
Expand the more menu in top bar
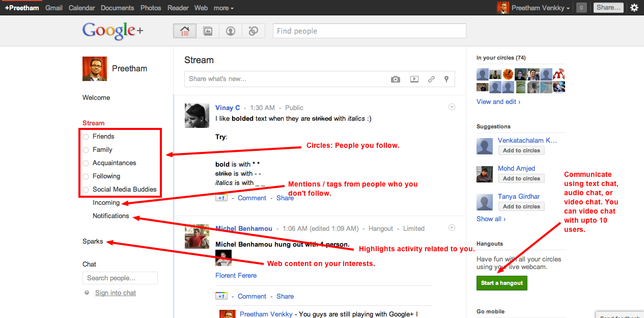click(223, 8)
